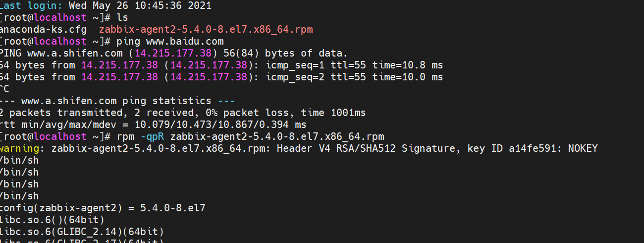Select the red zabbix-agent2 rpm filename in ls output
Viewport: 644px width, 243px height.
click(x=206, y=30)
